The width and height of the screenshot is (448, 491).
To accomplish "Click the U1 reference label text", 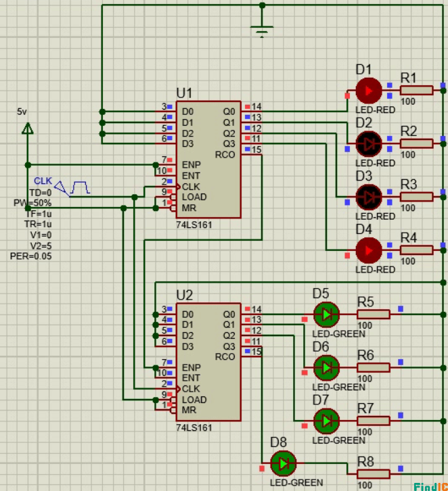I will tap(184, 93).
